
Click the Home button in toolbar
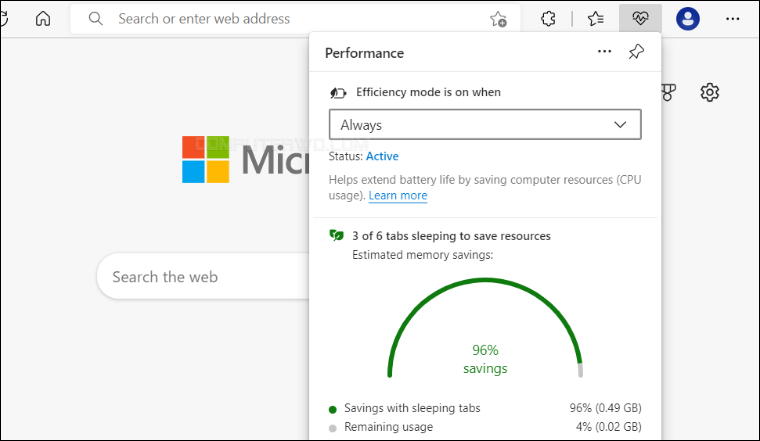[x=43, y=19]
